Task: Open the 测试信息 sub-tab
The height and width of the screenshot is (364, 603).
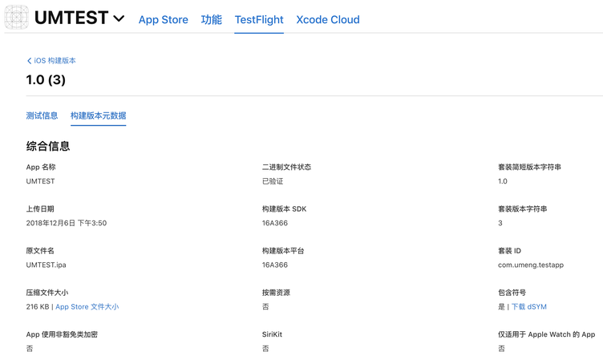Action: tap(42, 115)
